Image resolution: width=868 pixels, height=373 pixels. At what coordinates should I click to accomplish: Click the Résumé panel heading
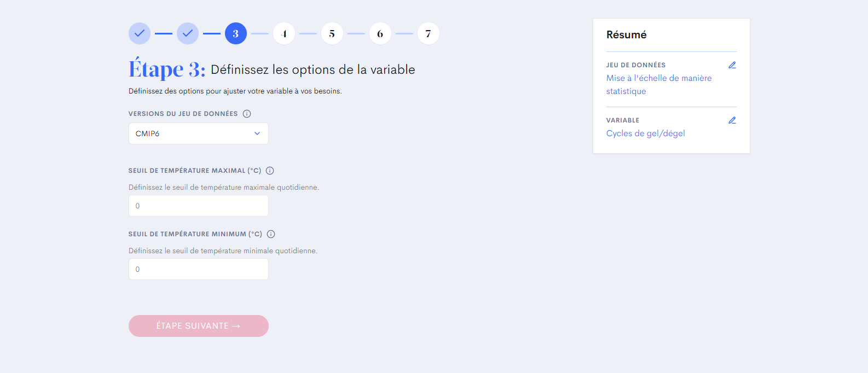point(626,34)
